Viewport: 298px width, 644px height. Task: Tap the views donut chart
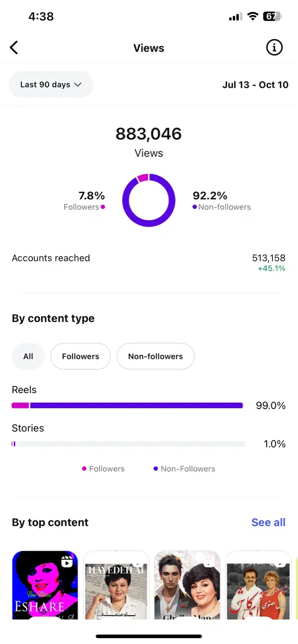click(149, 200)
